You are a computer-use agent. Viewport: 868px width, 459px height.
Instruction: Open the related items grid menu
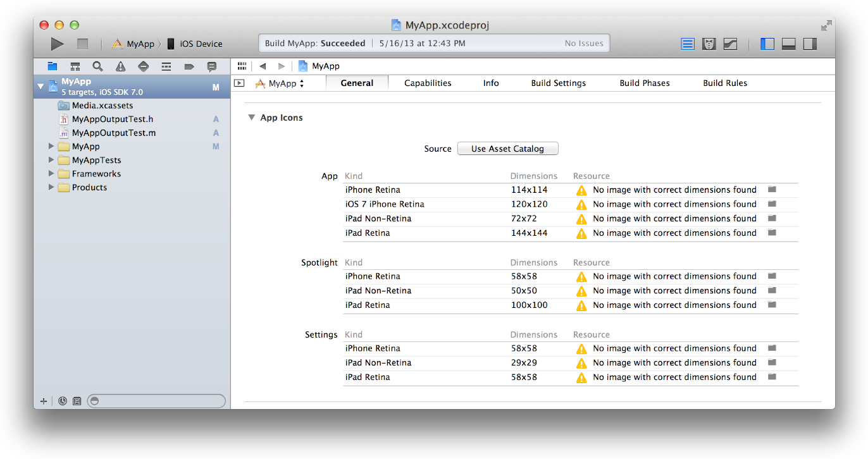[242, 66]
